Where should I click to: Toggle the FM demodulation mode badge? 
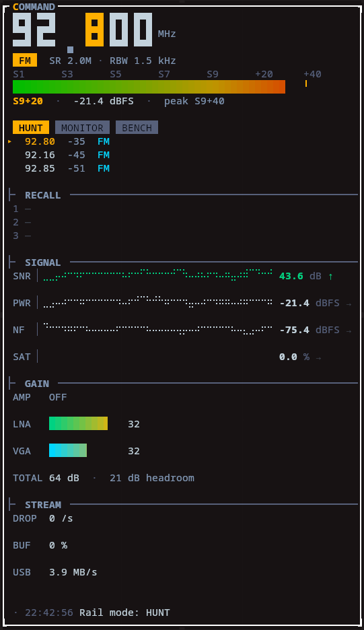pos(25,61)
